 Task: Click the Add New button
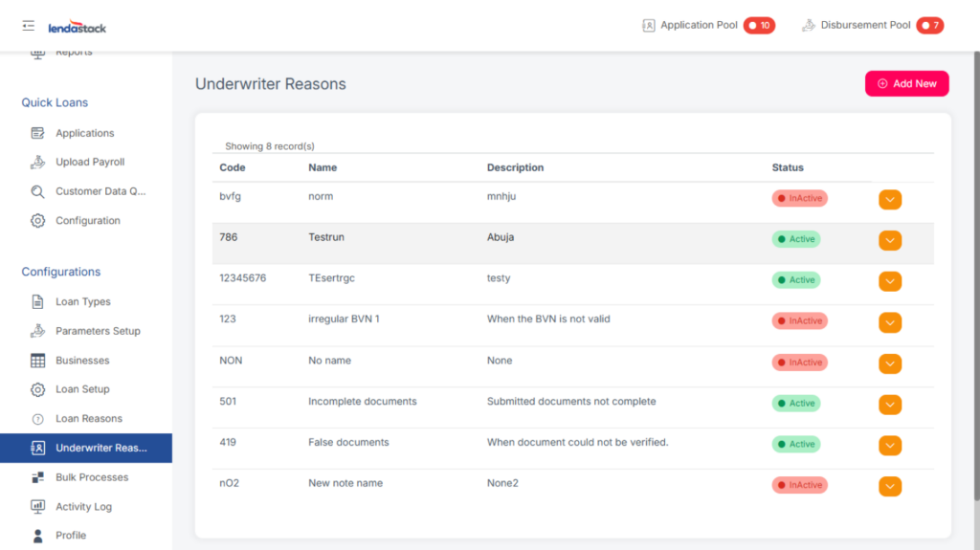[x=906, y=84]
